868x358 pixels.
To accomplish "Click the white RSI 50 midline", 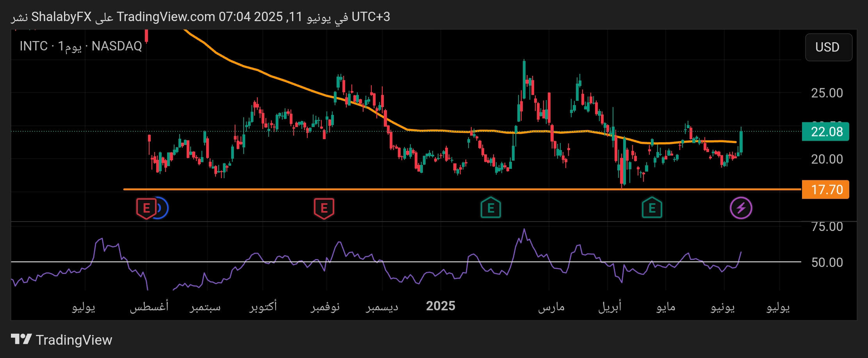I will coord(406,262).
